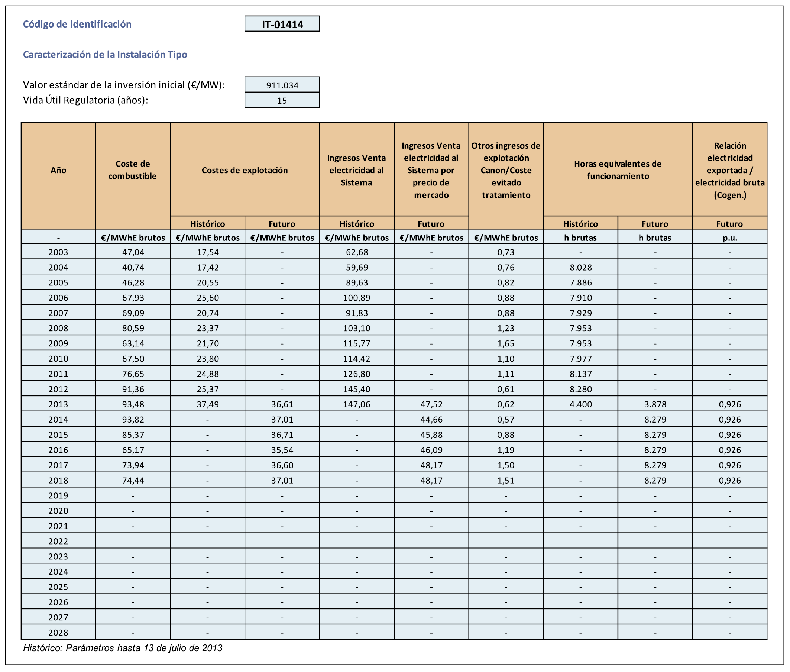The width and height of the screenshot is (790, 672).
Task: Select the 911.034 initial investment value
Action: click(282, 85)
